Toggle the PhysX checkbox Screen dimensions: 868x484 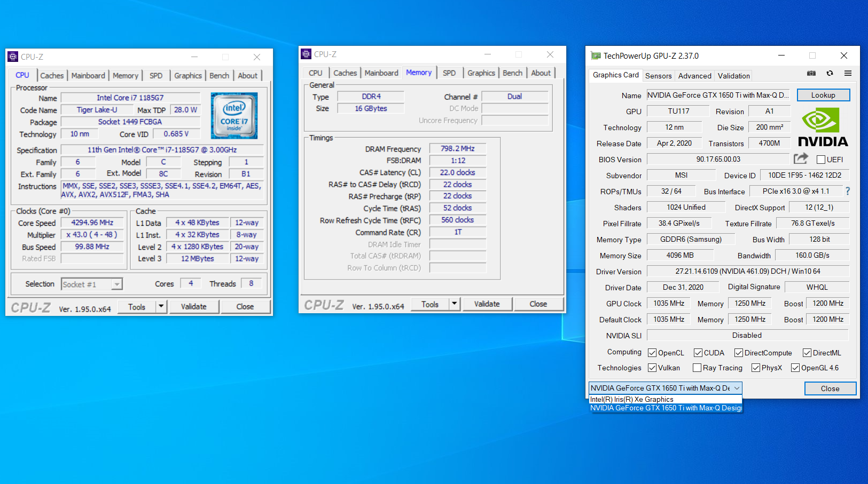pyautogui.click(x=756, y=368)
